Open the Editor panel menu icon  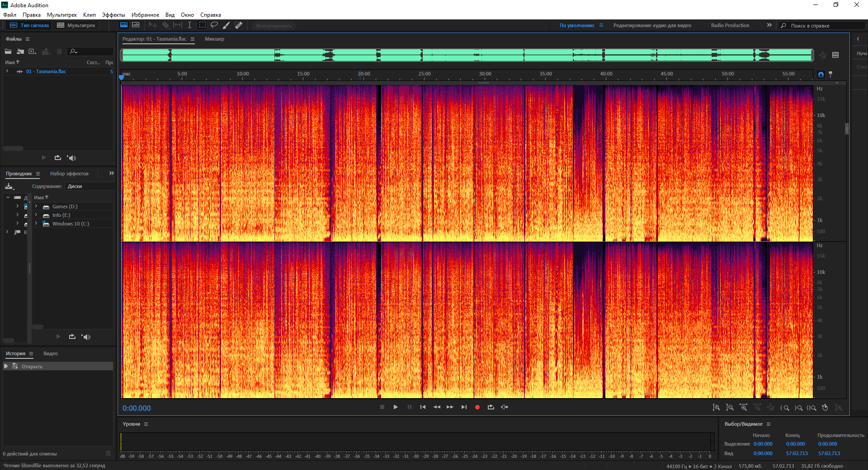192,39
